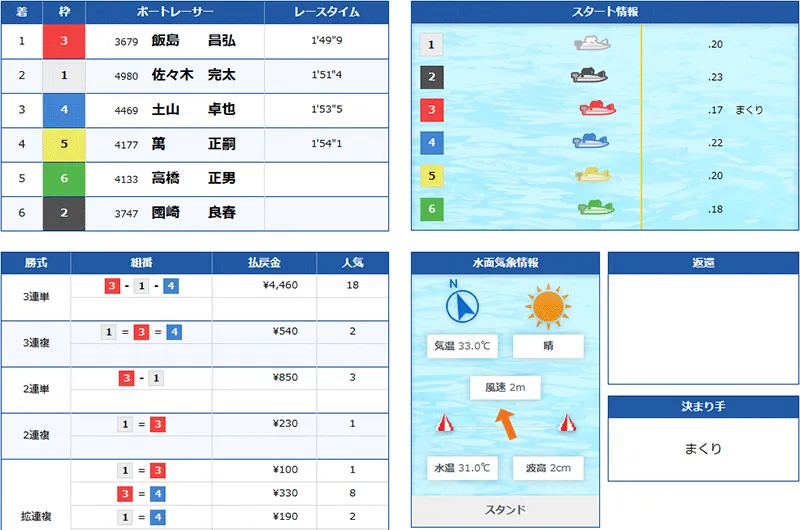This screenshot has width=800, height=530.
Task: Click the 3連複 bet type label
Action: (36, 343)
